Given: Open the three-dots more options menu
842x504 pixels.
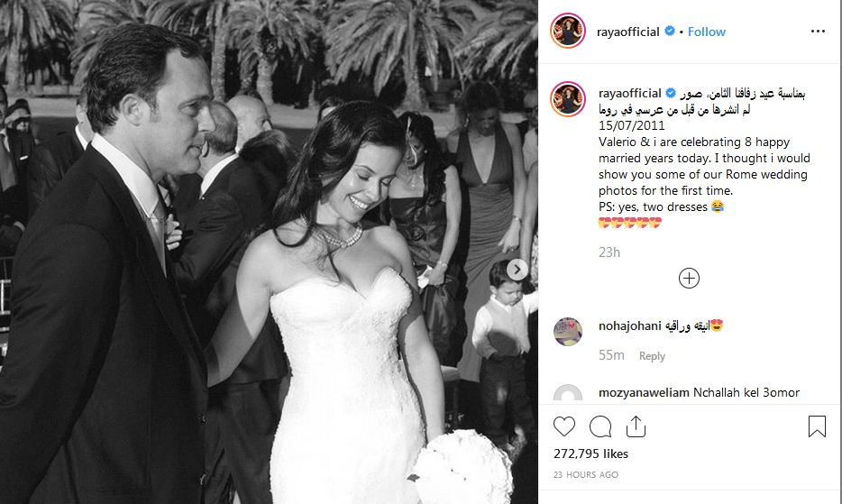Looking at the screenshot, I should [x=818, y=32].
